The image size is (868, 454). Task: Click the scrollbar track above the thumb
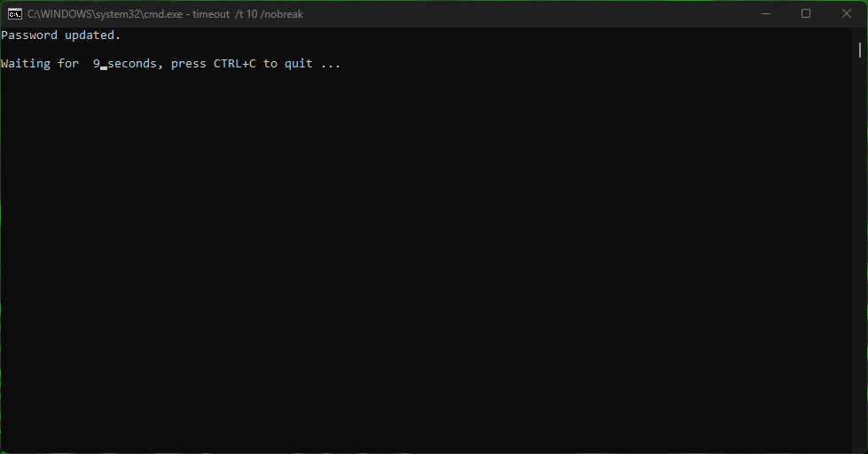tap(860, 35)
